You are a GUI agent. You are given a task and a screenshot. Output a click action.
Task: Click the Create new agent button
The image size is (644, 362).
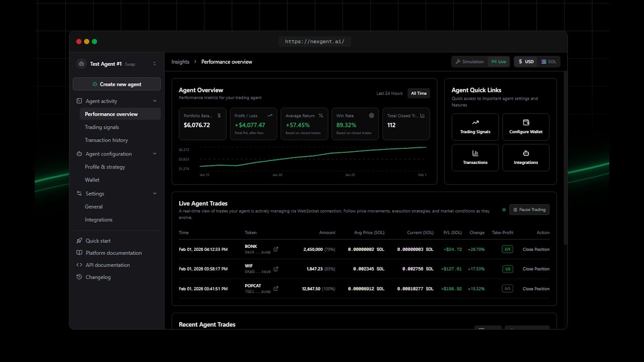117,84
